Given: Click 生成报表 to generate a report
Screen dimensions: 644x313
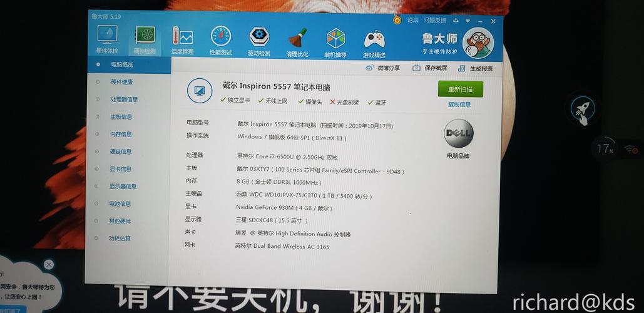Looking at the screenshot, I should (476, 69).
